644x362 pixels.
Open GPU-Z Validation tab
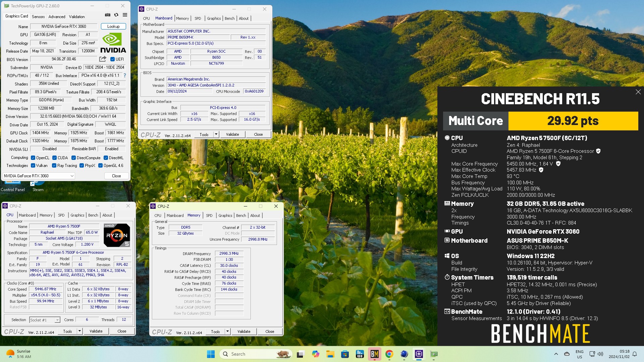pyautogui.click(x=77, y=17)
